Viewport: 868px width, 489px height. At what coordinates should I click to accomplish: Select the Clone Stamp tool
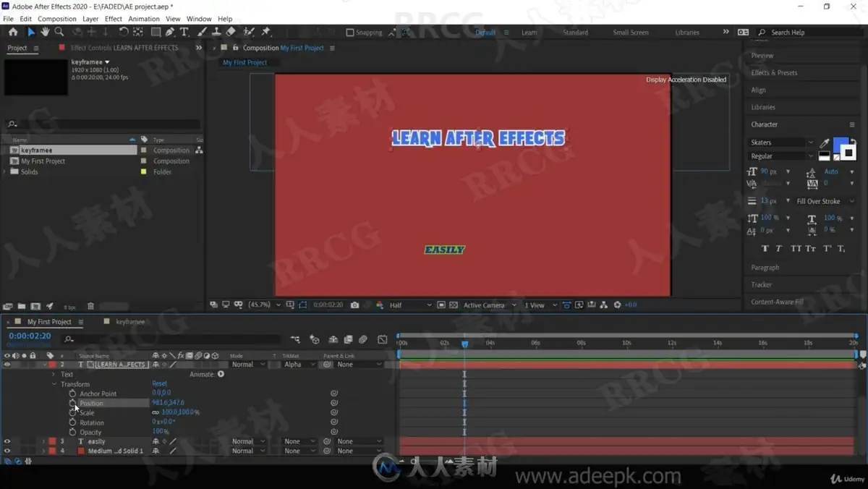216,32
